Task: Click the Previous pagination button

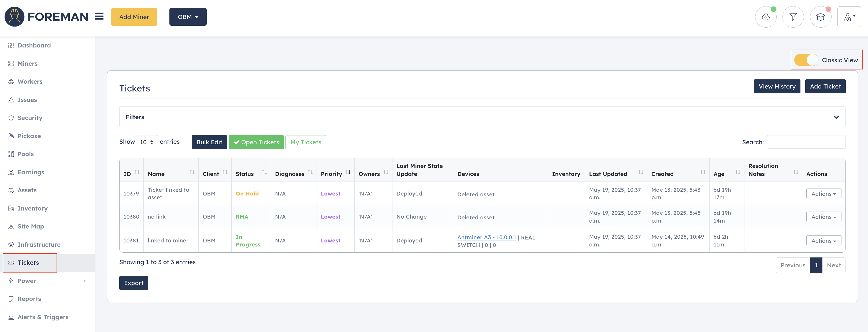Action: coord(792,265)
